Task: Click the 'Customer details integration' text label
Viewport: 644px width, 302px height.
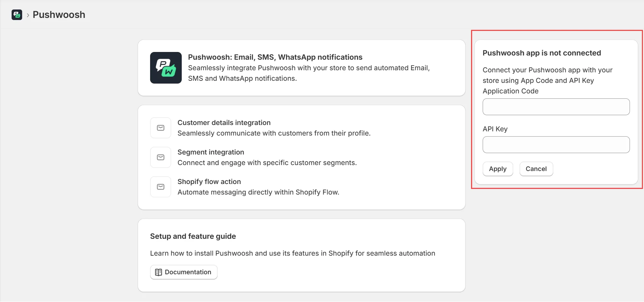Action: 224,123
